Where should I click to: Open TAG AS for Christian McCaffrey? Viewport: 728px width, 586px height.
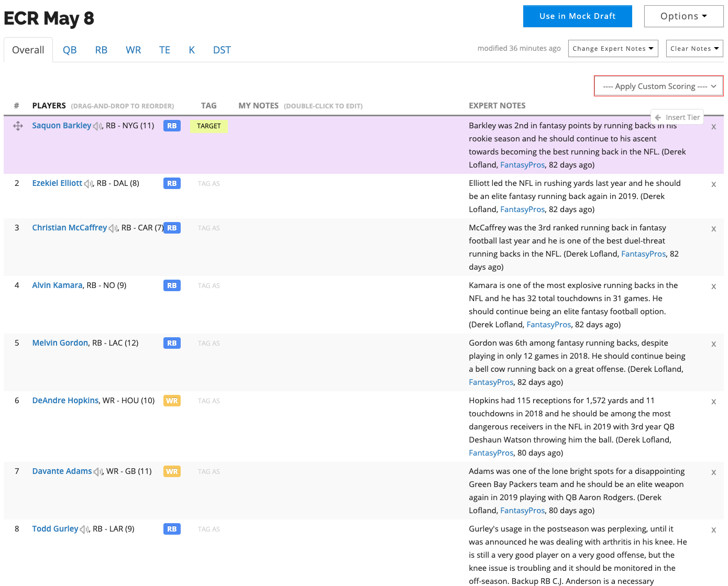pyautogui.click(x=209, y=228)
